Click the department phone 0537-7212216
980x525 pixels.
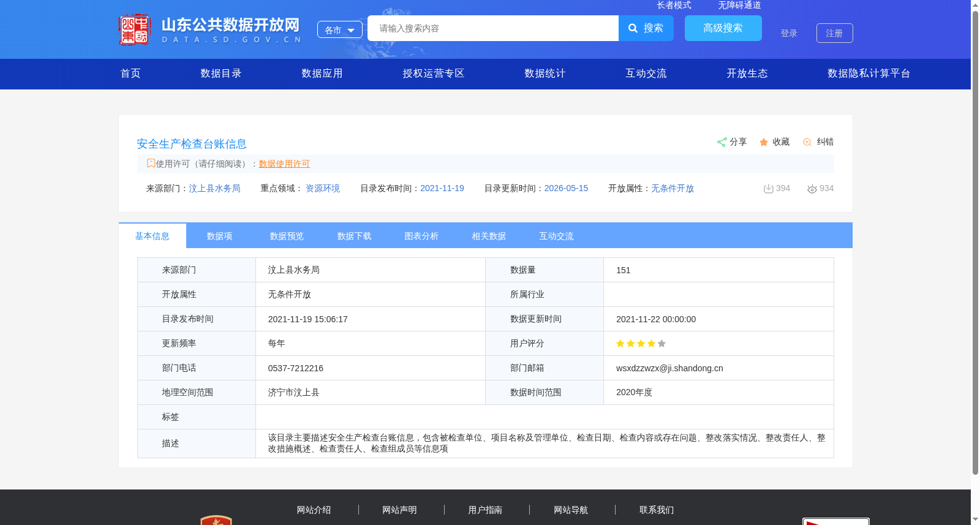(296, 368)
